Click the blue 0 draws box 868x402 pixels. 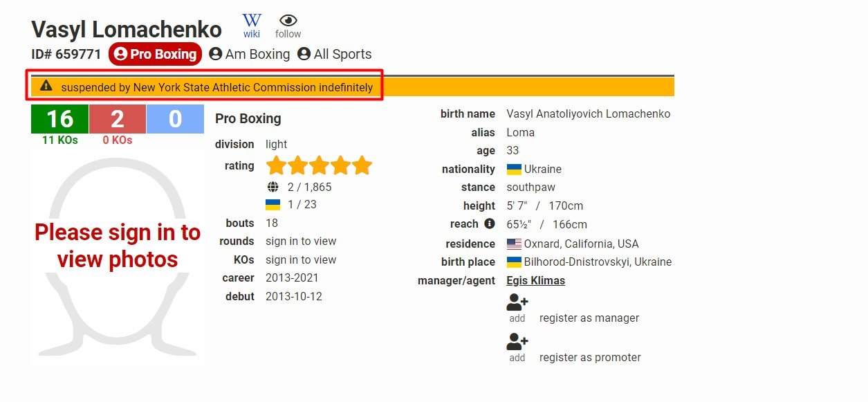tap(175, 119)
